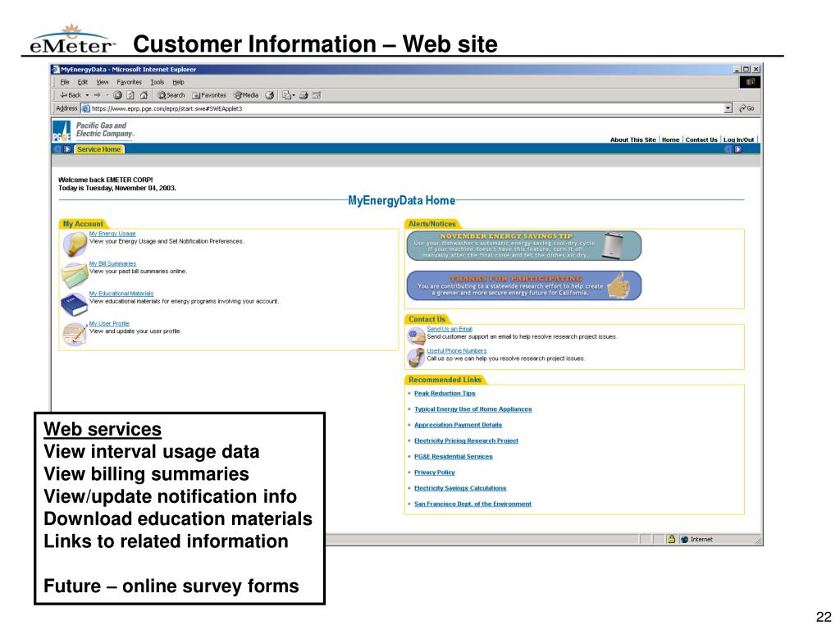Click the History icon in the toolbar
840x630 pixels.
pyautogui.click(x=269, y=95)
